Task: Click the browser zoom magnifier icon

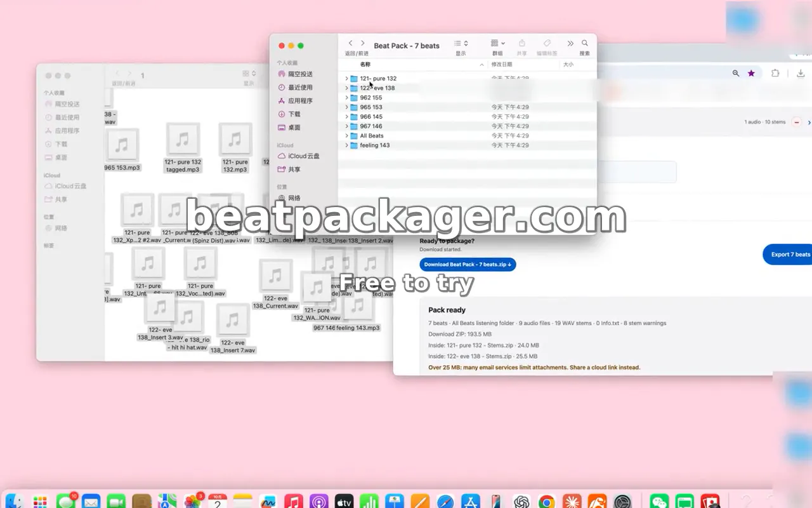Action: click(736, 73)
